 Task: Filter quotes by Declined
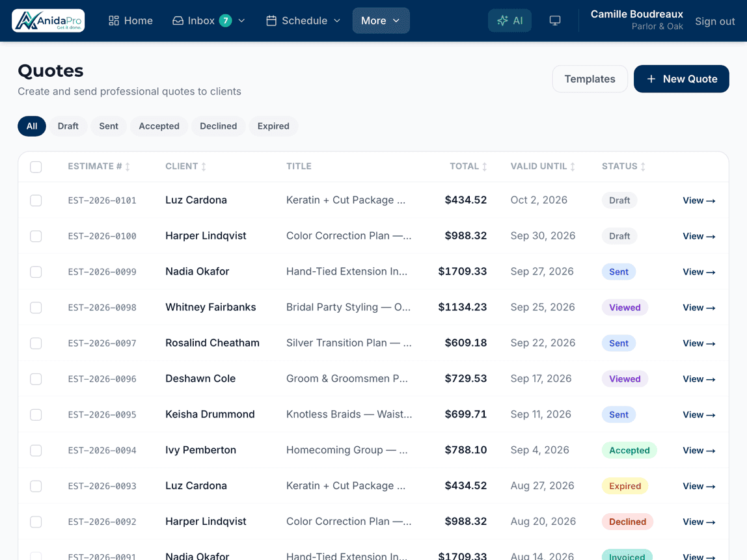click(218, 126)
